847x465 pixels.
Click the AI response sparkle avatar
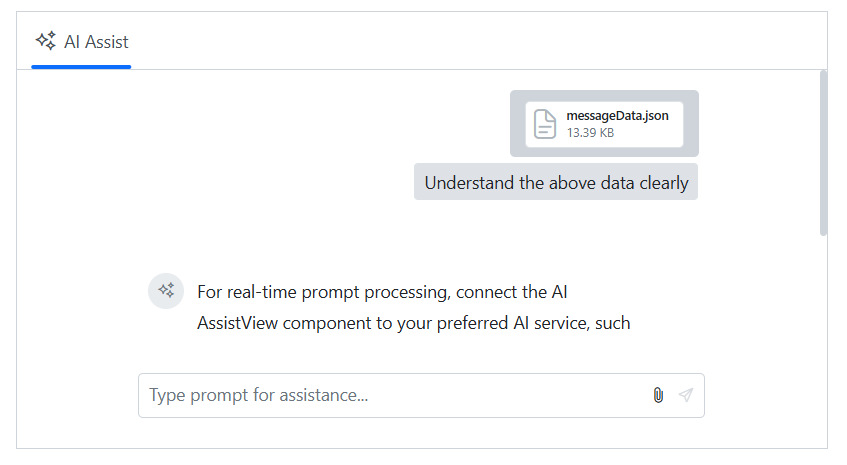(x=166, y=291)
